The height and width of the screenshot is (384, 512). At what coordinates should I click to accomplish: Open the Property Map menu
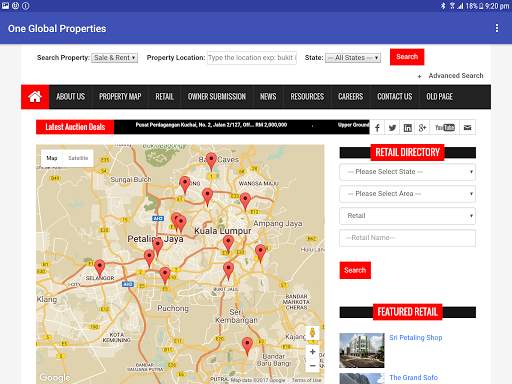pos(120,97)
